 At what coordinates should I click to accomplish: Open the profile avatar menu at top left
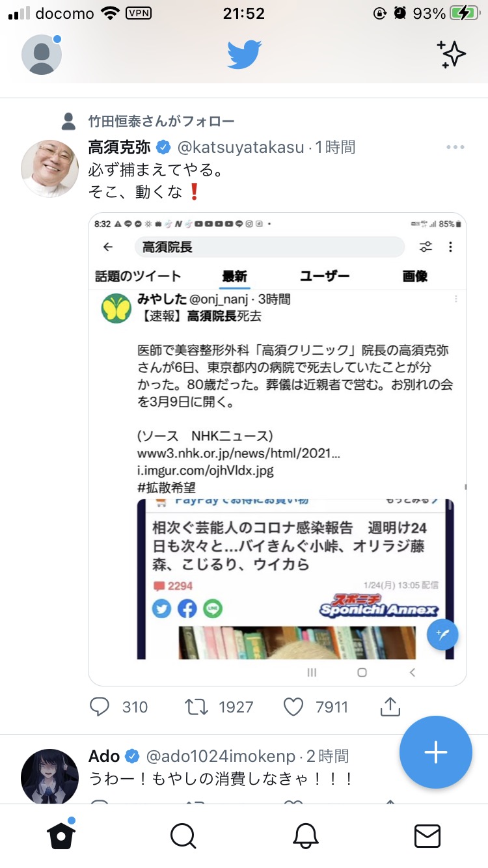tap(42, 55)
